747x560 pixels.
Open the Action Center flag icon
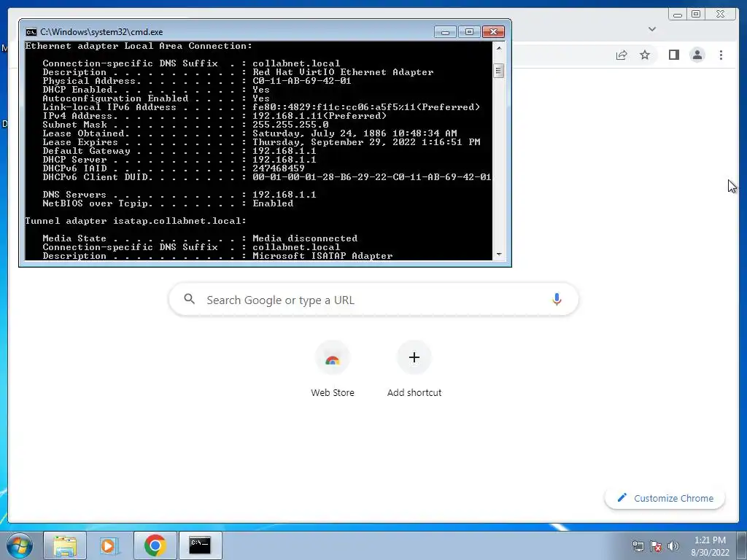(x=656, y=546)
